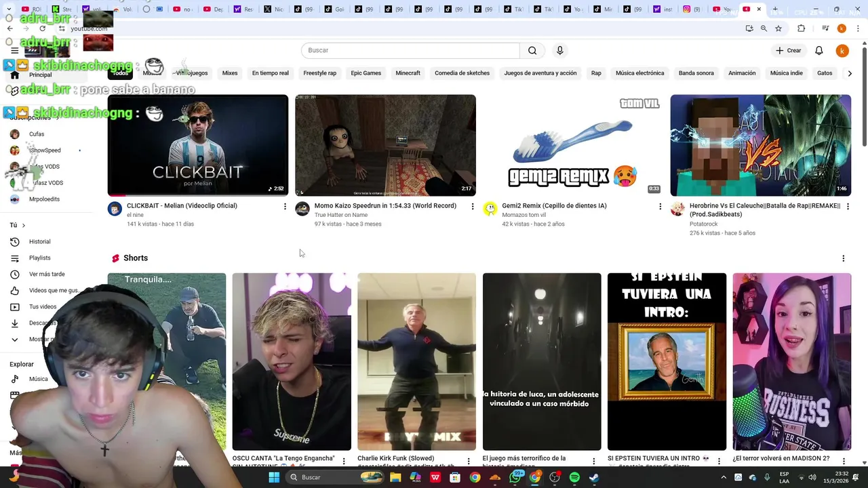Viewport: 868px width, 488px height.
Task: Select the Comedia de sketches chip
Action: pos(462,73)
